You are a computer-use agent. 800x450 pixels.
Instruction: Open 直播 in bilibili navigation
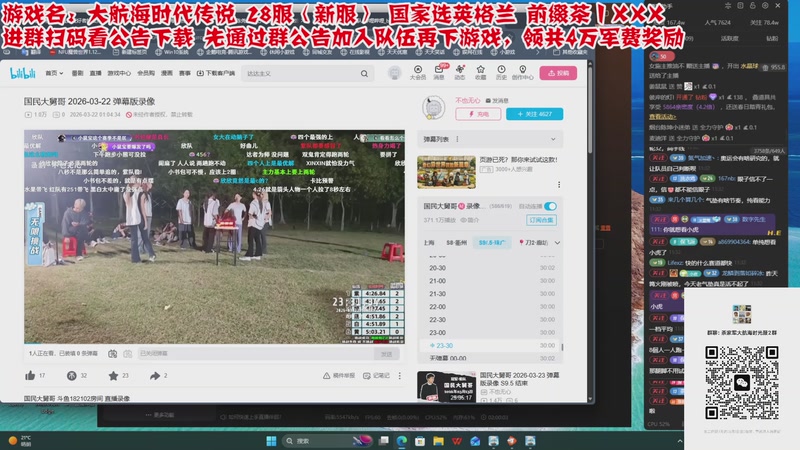pyautogui.click(x=95, y=73)
